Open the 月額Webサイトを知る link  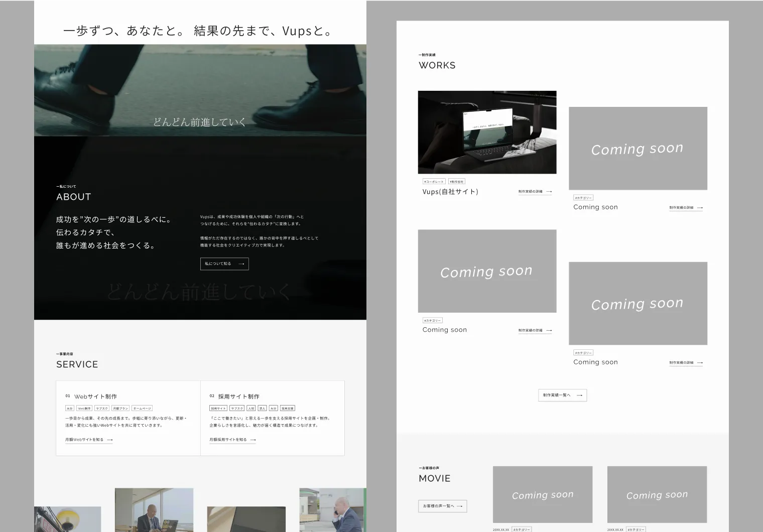pyautogui.click(x=84, y=440)
